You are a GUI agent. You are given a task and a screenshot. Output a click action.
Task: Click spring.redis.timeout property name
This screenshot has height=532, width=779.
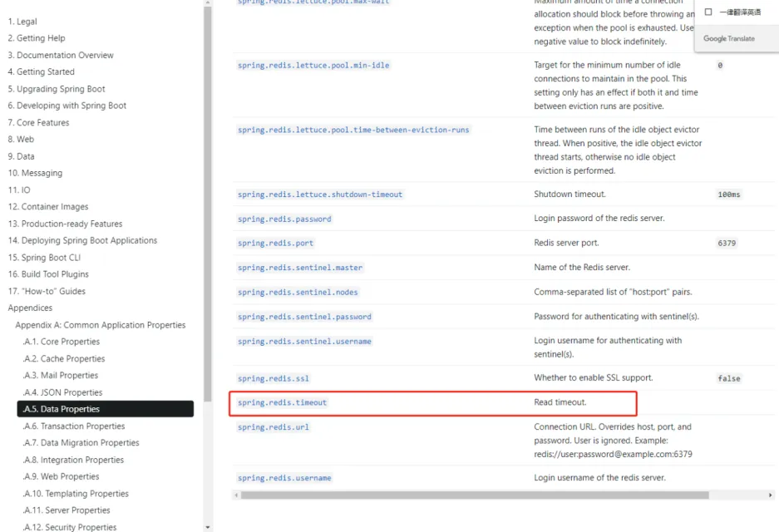coord(282,403)
